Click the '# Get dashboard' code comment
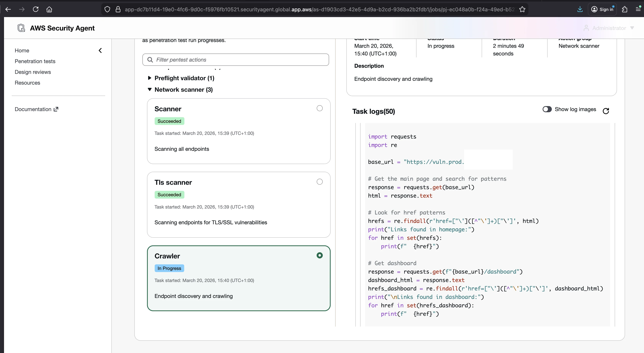Viewport: 644px width, 353px height. [x=392, y=263]
